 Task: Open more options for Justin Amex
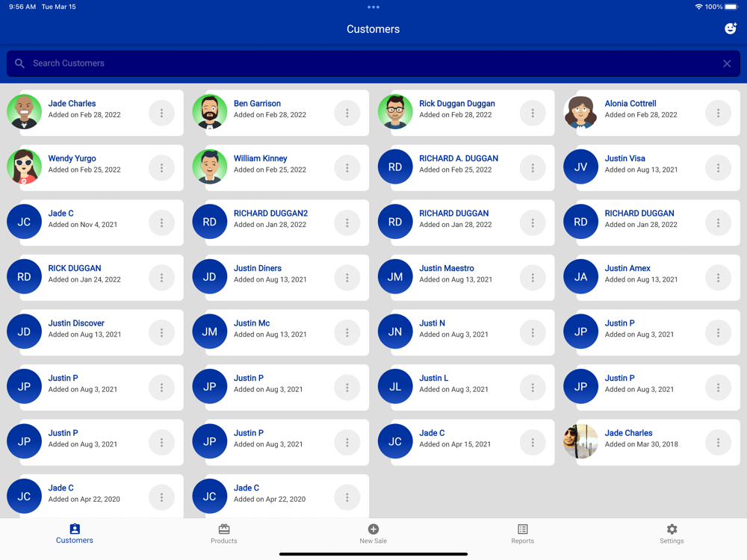click(718, 278)
